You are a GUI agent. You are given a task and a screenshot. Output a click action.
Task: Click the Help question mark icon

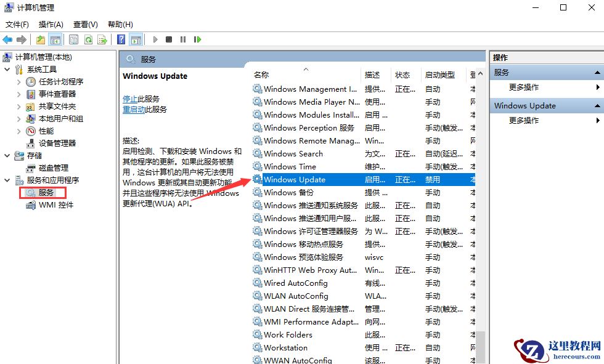pyautogui.click(x=121, y=39)
